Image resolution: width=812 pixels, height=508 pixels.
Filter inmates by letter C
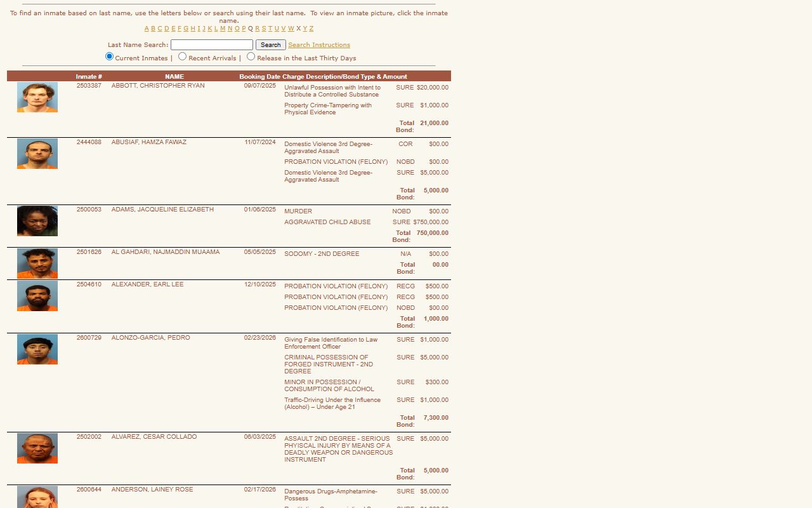[160, 29]
